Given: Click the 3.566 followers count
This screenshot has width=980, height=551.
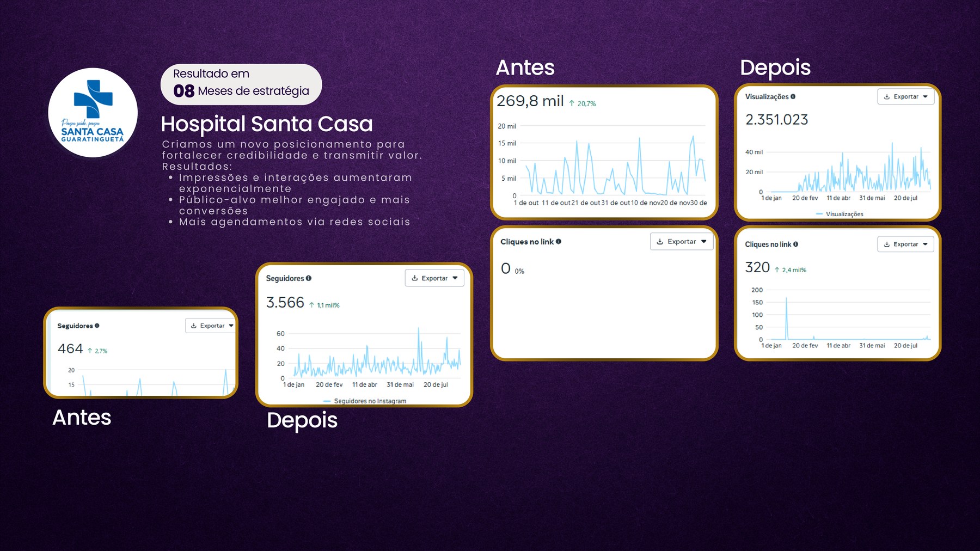Looking at the screenshot, I should [285, 302].
